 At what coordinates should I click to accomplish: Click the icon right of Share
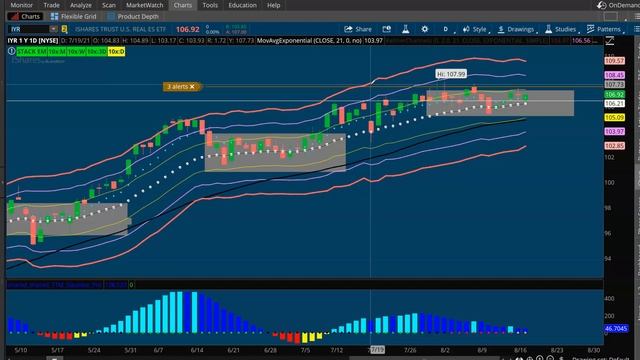[387, 29]
